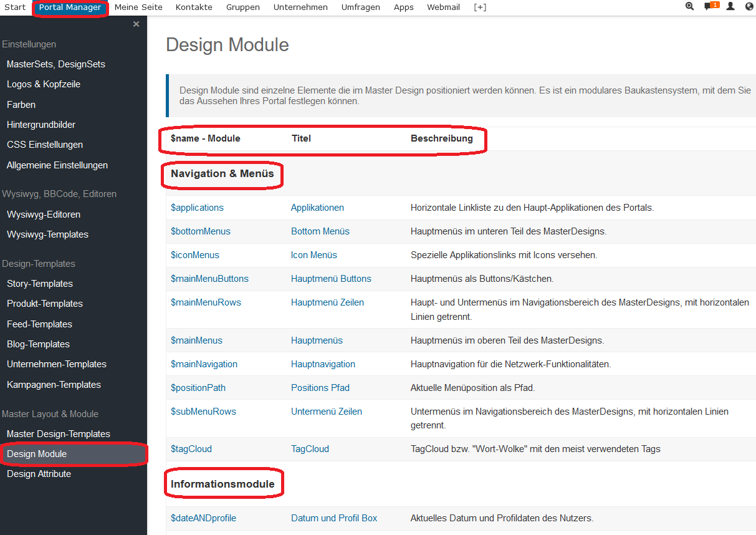This screenshot has height=535, width=756.
Task: Open Farben color settings
Action: (21, 105)
